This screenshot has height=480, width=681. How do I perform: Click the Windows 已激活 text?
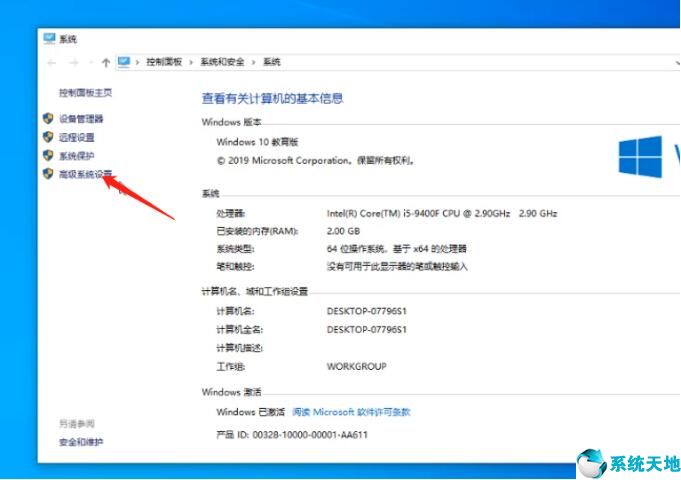tap(251, 412)
